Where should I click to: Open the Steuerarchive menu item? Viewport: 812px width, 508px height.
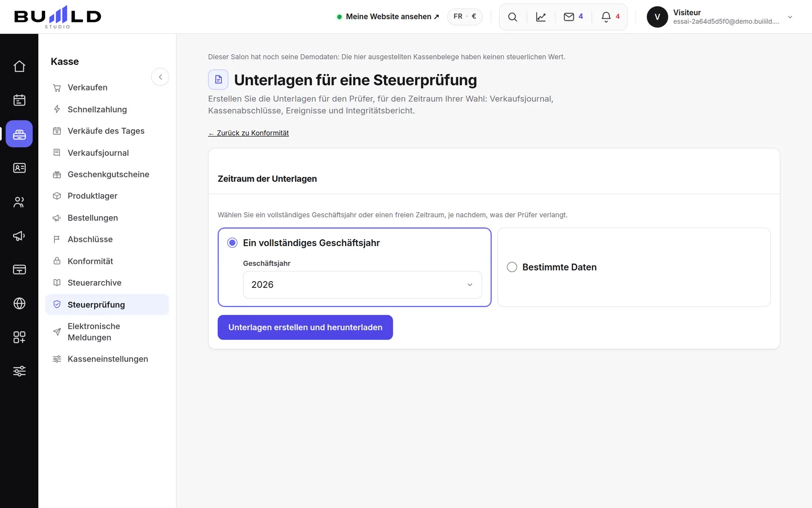coord(107,283)
